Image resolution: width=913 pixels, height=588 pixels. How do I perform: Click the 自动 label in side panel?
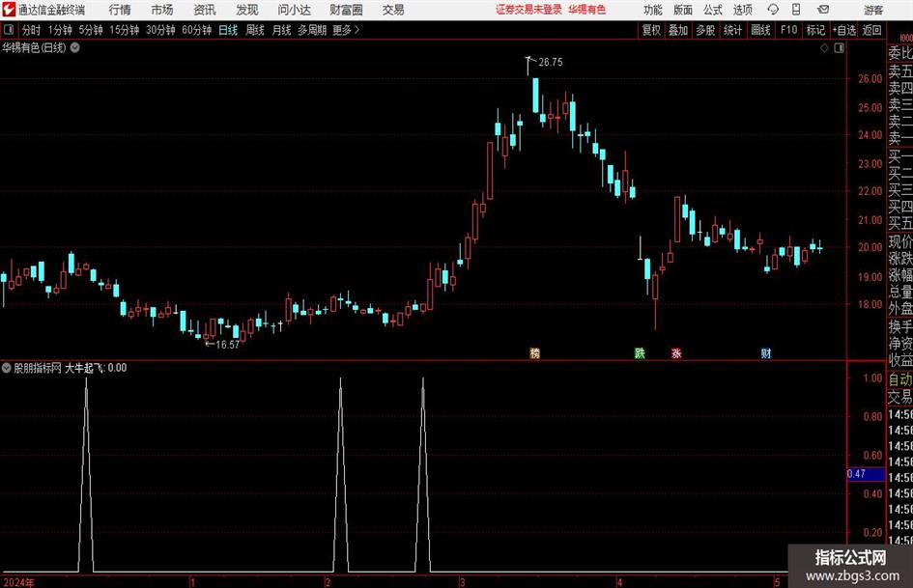pyautogui.click(x=900, y=379)
